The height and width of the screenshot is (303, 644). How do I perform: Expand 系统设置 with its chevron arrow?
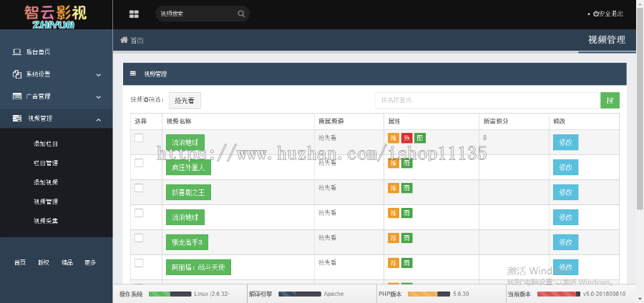(x=99, y=75)
